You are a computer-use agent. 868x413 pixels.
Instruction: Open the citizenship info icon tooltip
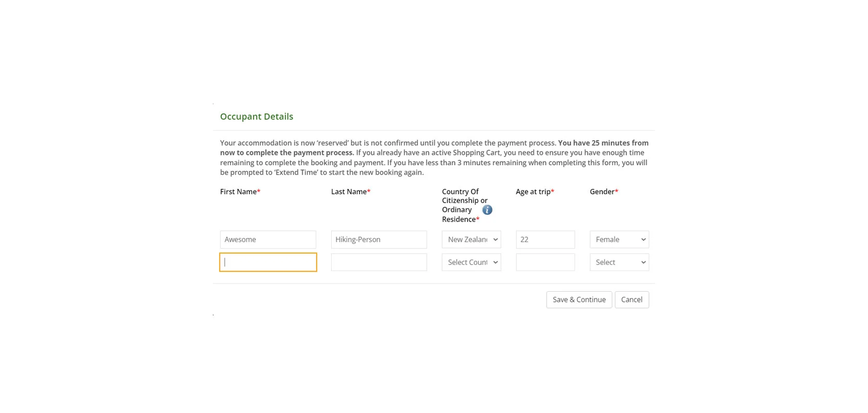pyautogui.click(x=487, y=210)
